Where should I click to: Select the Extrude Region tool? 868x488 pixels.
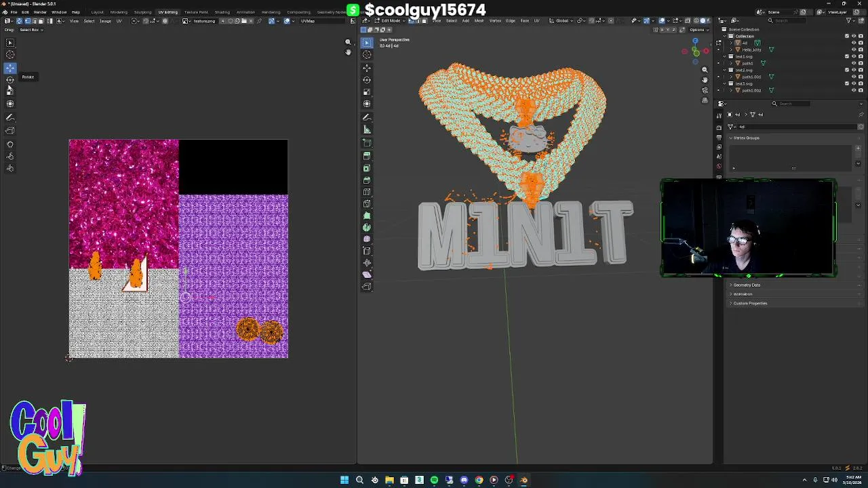point(367,156)
